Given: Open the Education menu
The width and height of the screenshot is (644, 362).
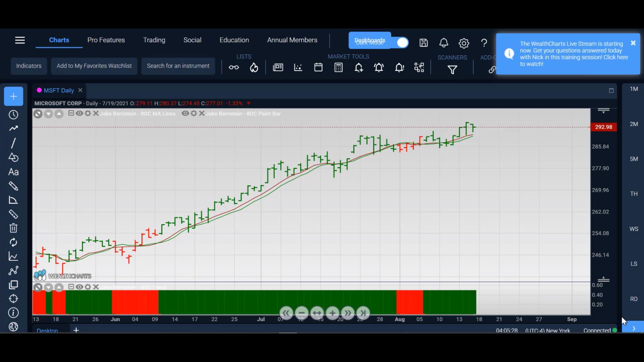Looking at the screenshot, I should [x=234, y=40].
